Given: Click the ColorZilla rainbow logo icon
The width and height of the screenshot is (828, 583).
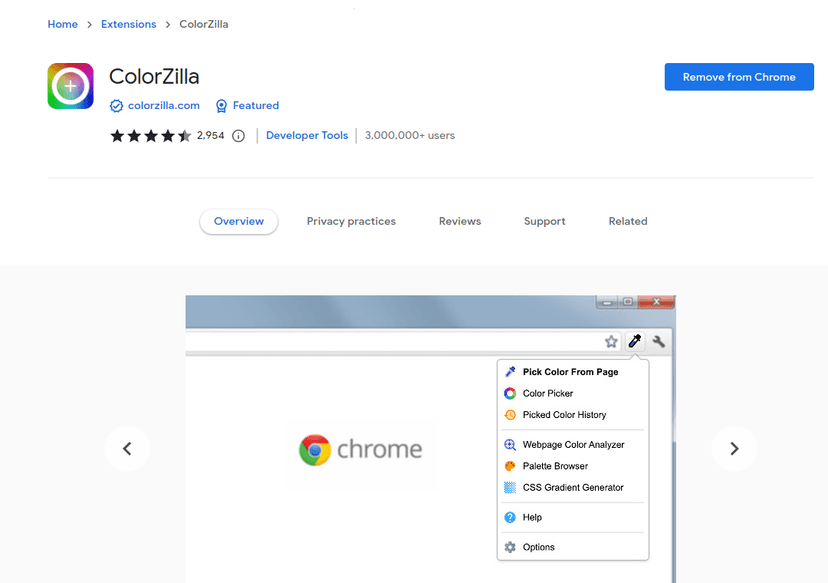Looking at the screenshot, I should [70, 86].
